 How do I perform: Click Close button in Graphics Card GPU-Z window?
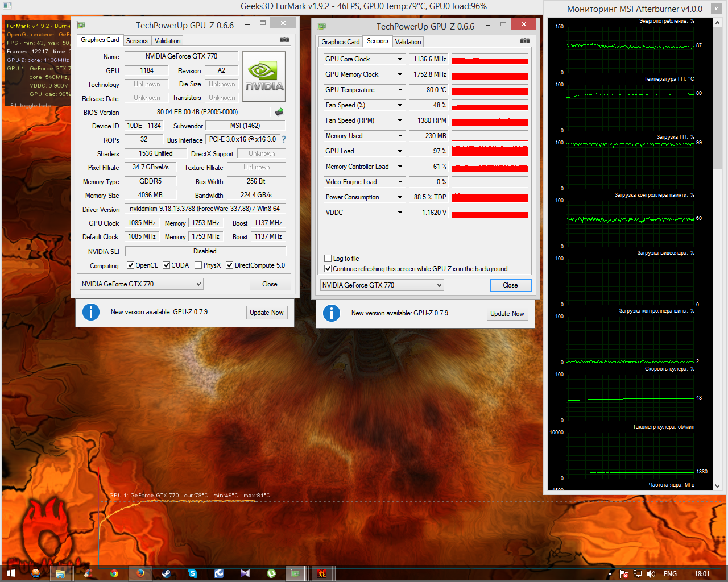tap(270, 284)
